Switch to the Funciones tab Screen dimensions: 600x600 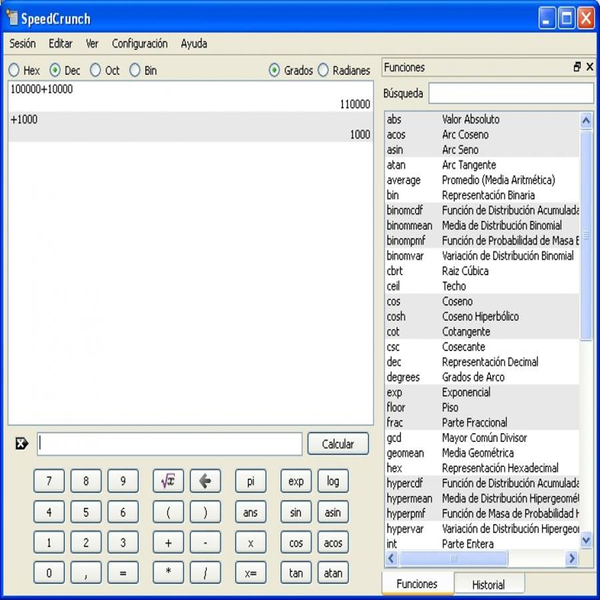(x=417, y=584)
